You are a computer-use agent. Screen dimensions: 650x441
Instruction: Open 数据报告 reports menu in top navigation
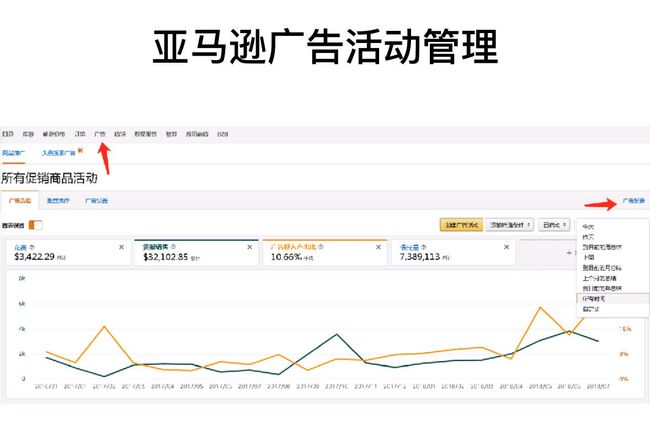[146, 134]
